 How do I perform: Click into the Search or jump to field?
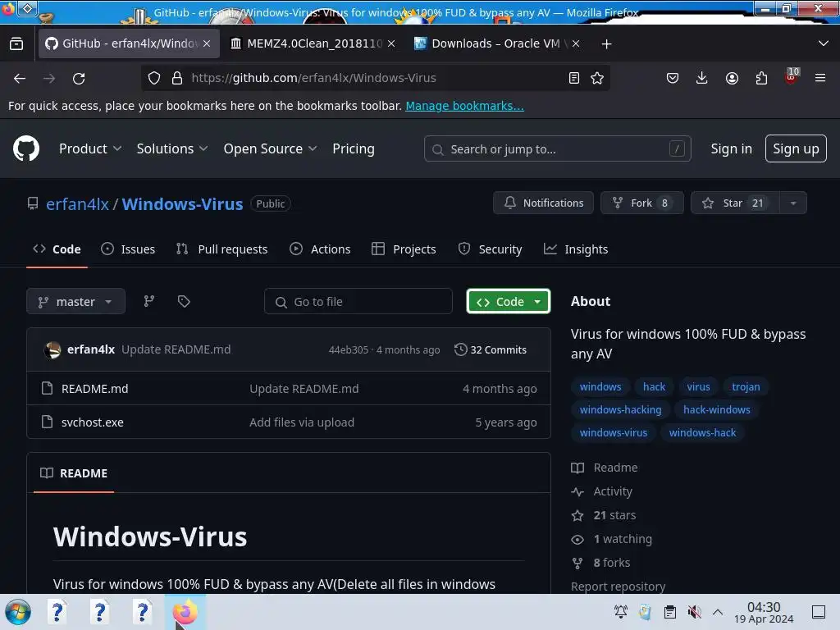point(557,148)
